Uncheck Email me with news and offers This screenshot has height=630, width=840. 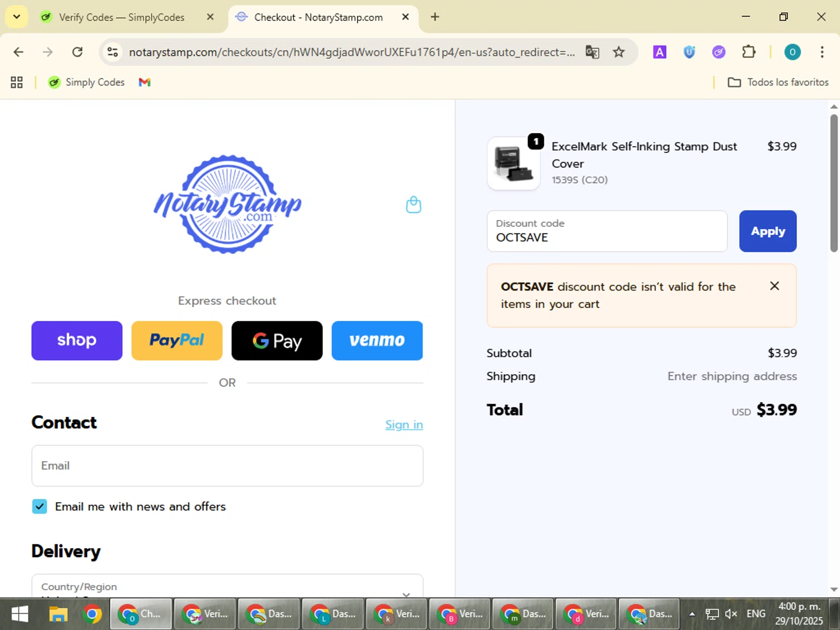tap(40, 506)
